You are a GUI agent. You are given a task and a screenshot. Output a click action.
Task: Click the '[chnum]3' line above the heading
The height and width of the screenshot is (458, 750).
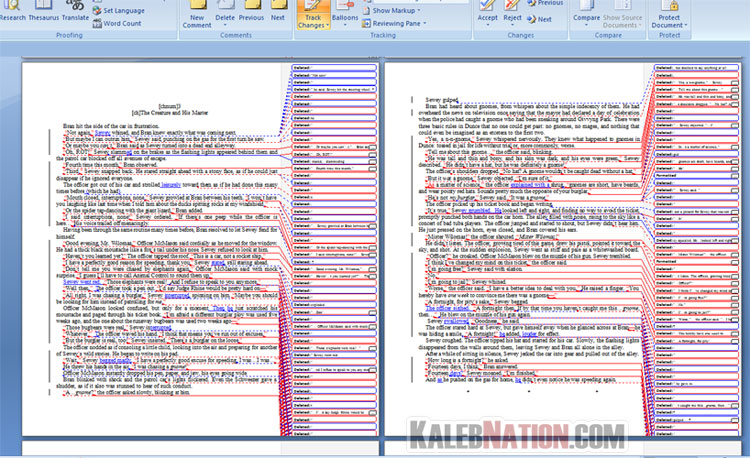[x=169, y=106]
